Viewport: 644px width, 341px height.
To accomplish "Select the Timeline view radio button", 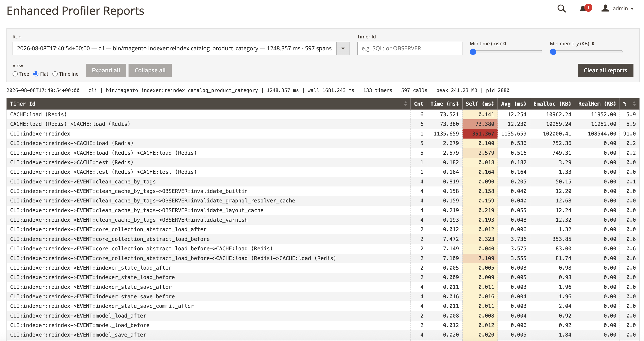I will [55, 74].
